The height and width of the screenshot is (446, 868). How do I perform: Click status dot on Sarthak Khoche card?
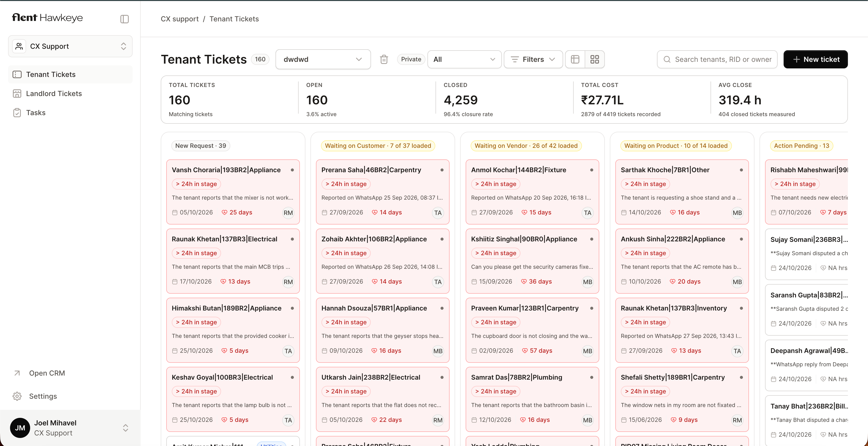click(x=741, y=170)
